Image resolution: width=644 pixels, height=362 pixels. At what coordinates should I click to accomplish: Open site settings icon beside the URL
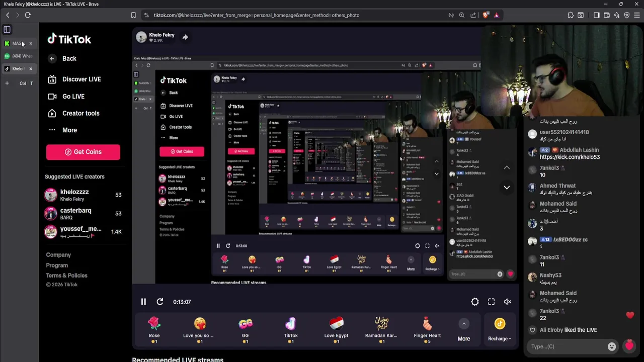(145, 15)
